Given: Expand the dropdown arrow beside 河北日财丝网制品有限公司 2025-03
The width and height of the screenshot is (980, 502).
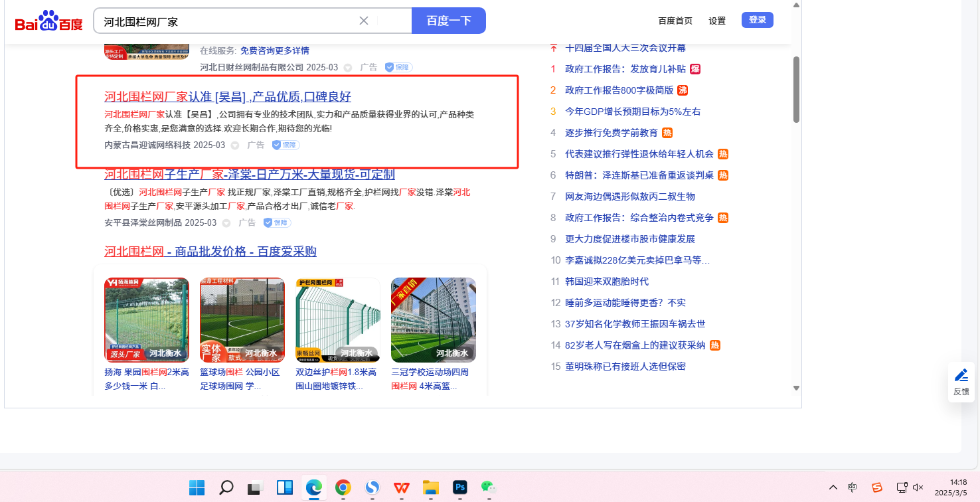Looking at the screenshot, I should [348, 68].
